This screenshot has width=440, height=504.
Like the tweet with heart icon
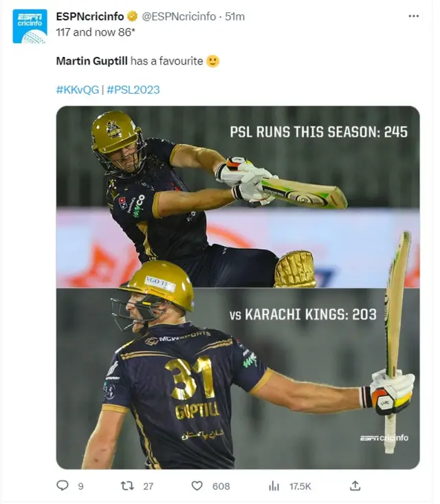(x=197, y=485)
